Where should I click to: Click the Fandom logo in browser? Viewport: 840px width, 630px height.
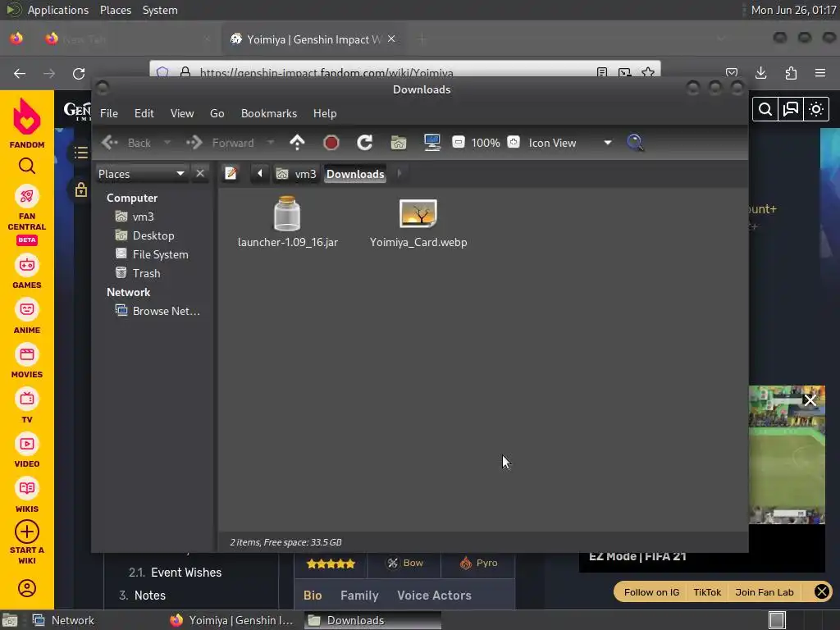27,122
